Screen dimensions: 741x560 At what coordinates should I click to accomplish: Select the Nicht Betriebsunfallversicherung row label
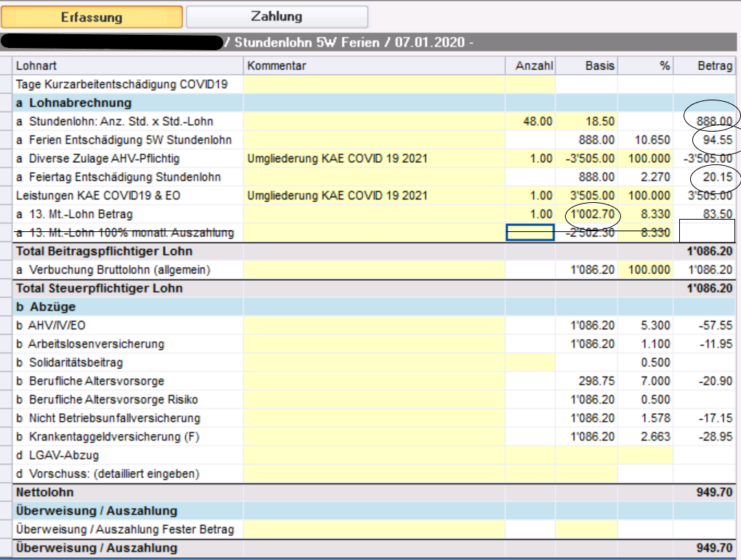point(108,417)
